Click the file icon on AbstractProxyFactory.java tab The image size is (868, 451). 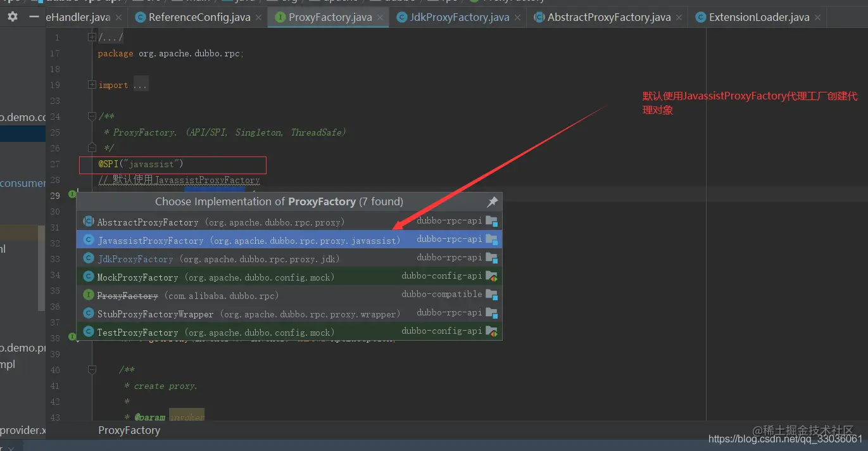pos(539,17)
